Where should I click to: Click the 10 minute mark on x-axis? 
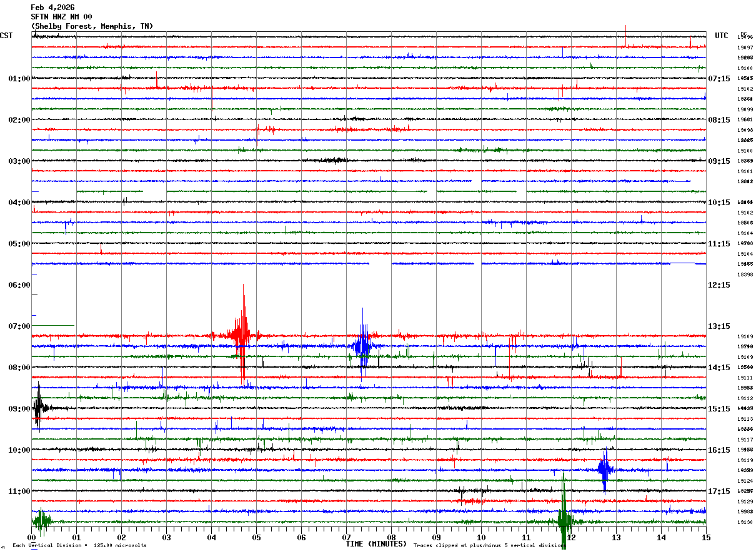[481, 538]
